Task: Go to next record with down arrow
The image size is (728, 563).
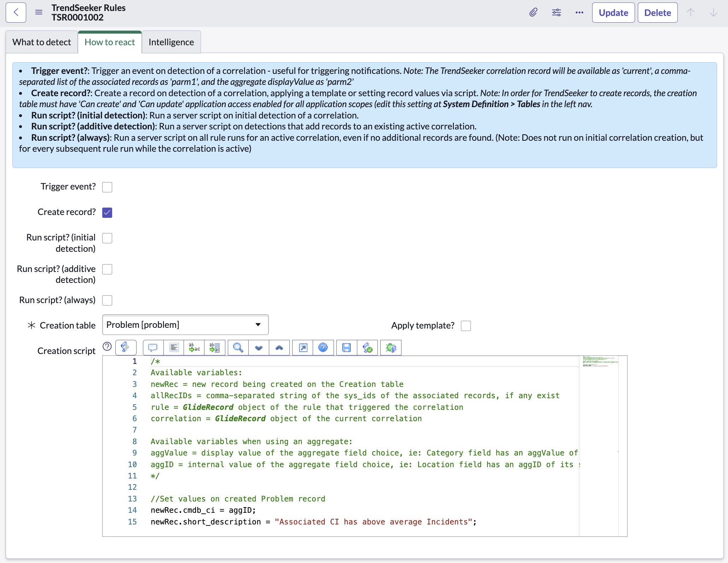Action: pyautogui.click(x=713, y=13)
